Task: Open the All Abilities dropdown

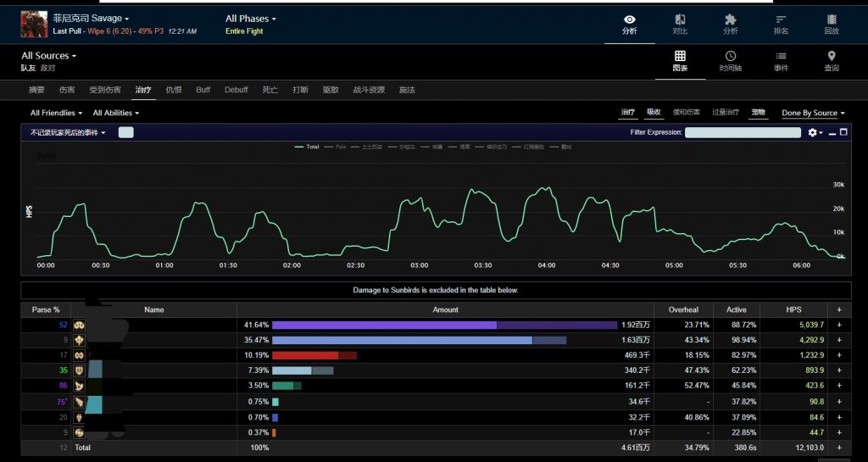Action: click(115, 114)
